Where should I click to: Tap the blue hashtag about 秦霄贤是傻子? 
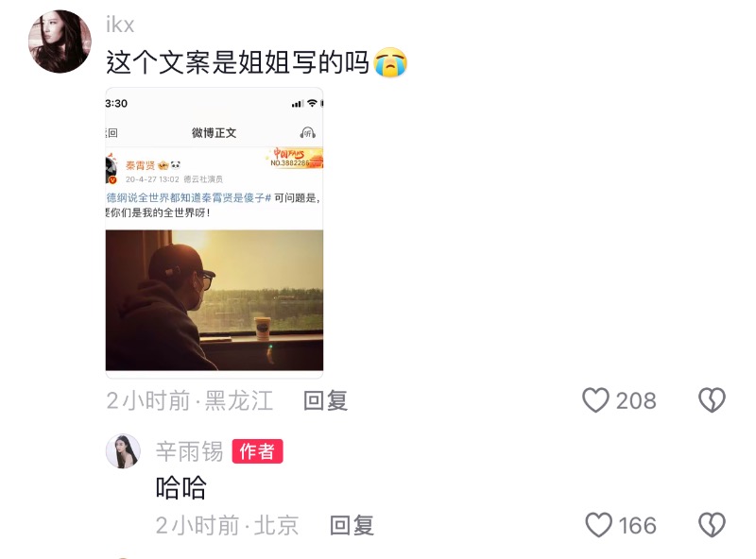coord(188,197)
